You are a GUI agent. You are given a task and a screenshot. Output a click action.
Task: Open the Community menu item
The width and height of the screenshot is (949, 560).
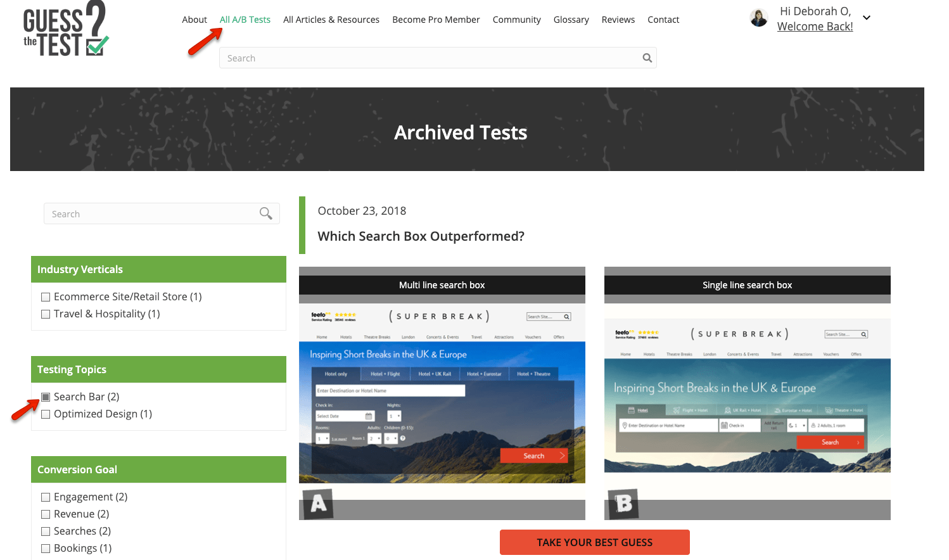(517, 20)
